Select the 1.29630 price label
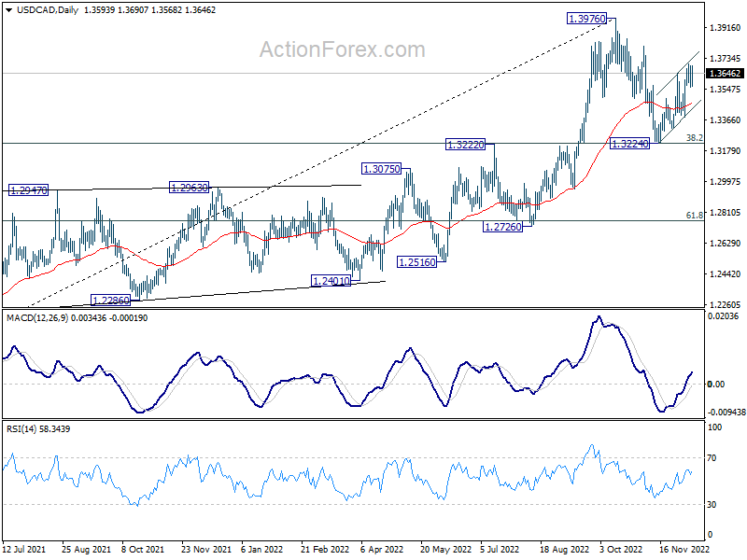 click(190, 188)
